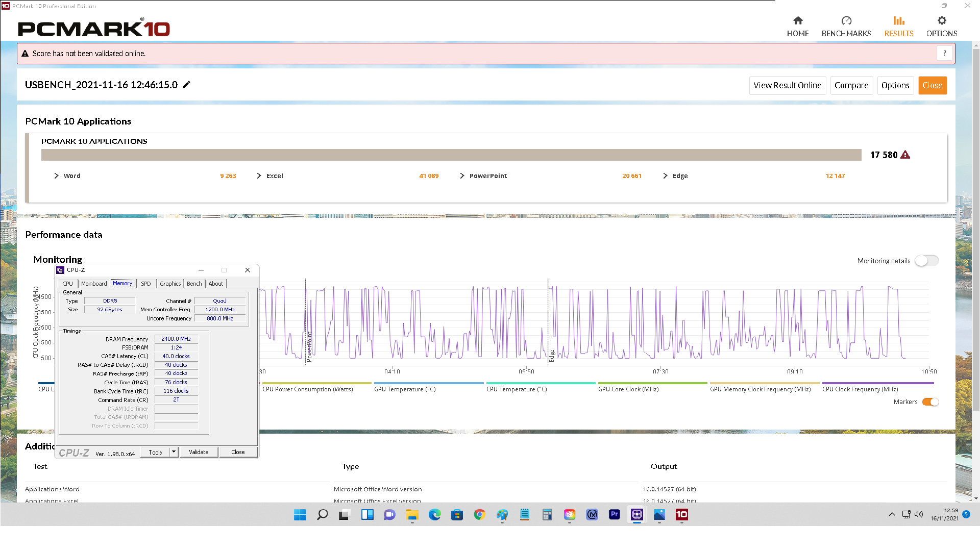Switch to CPU-Z via its taskbar icon
Screen dimensions: 980x551
[636, 515]
